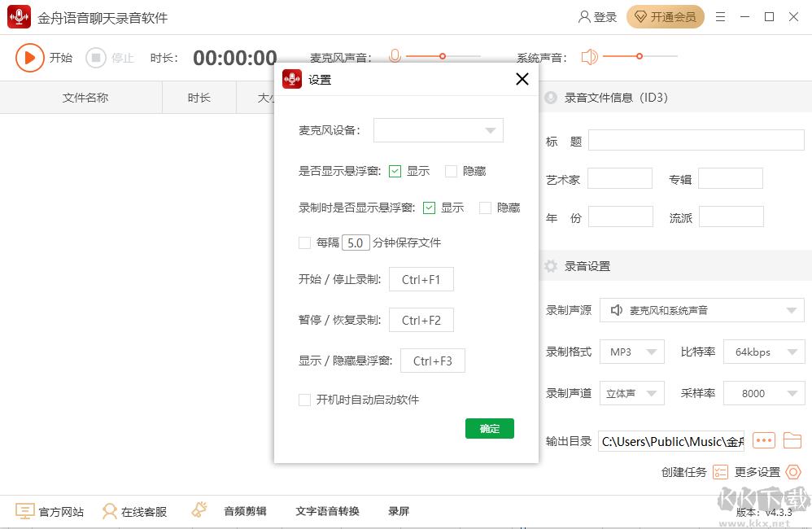Click the 在线客服 customer service icon
The width and height of the screenshot is (812, 529).
(x=109, y=511)
